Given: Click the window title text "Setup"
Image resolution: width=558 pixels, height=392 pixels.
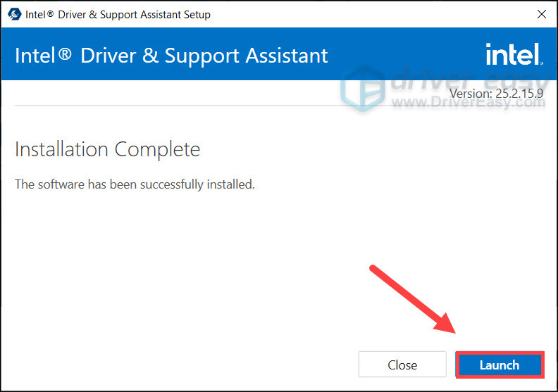Looking at the screenshot, I should coord(194,14).
